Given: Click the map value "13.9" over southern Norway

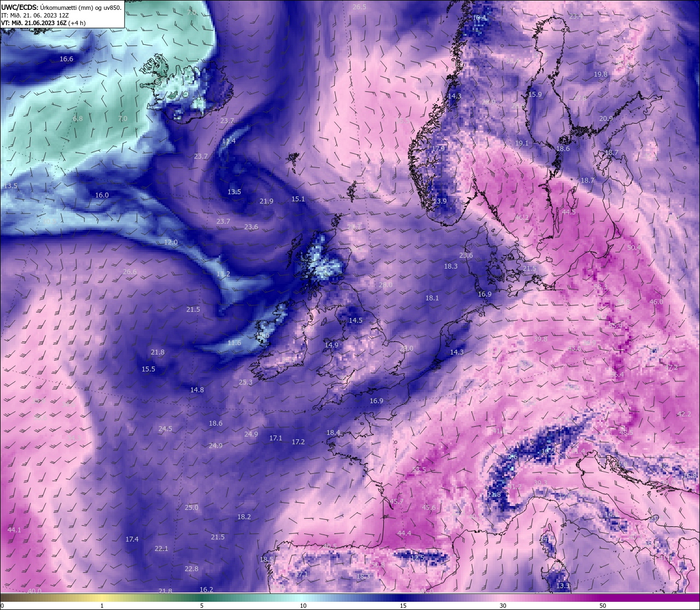Looking at the screenshot, I should point(440,201).
